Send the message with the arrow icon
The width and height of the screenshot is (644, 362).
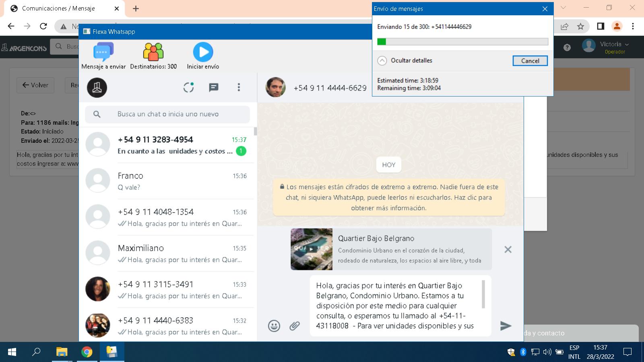[506, 326]
